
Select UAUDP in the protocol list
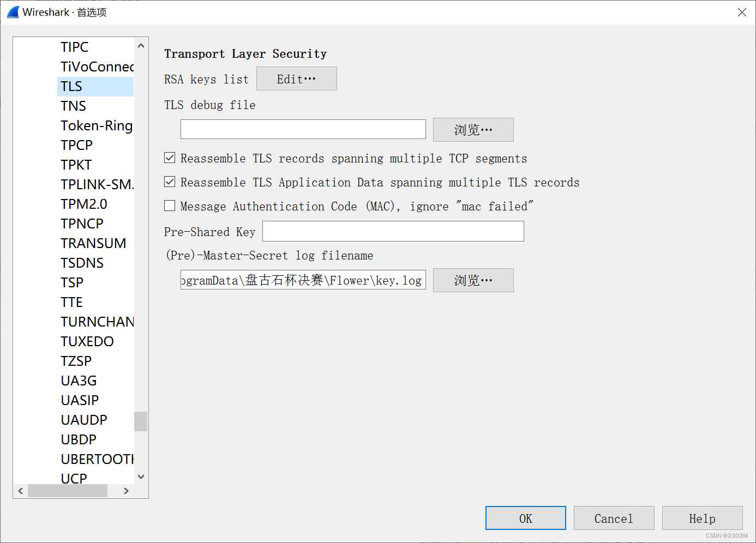95,420
